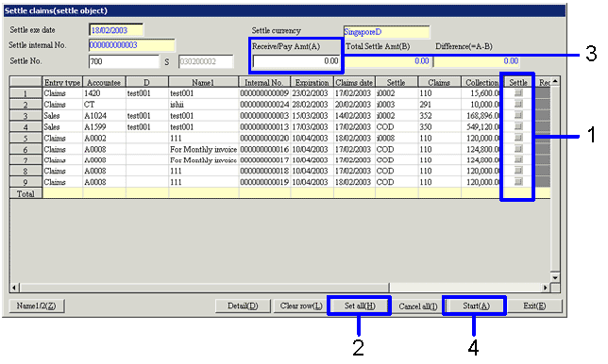This screenshot has height=364, width=608.
Task: Click the Settle exe date field
Action: pyautogui.click(x=116, y=30)
